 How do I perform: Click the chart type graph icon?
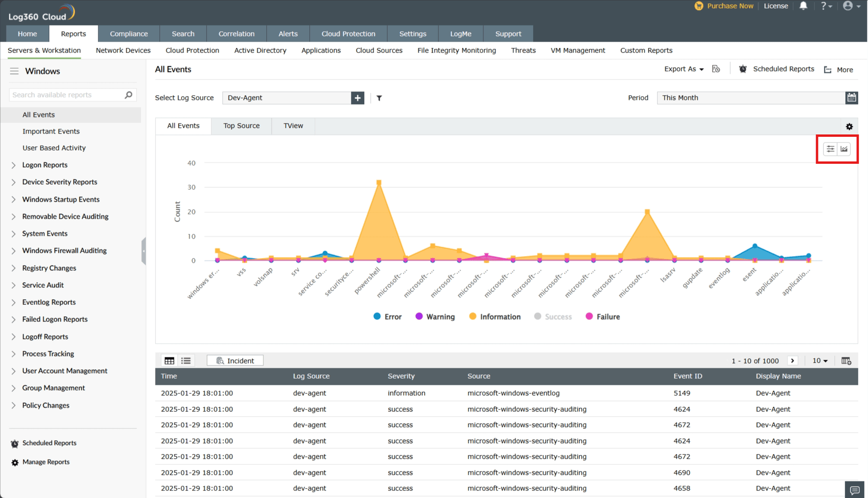tap(844, 149)
